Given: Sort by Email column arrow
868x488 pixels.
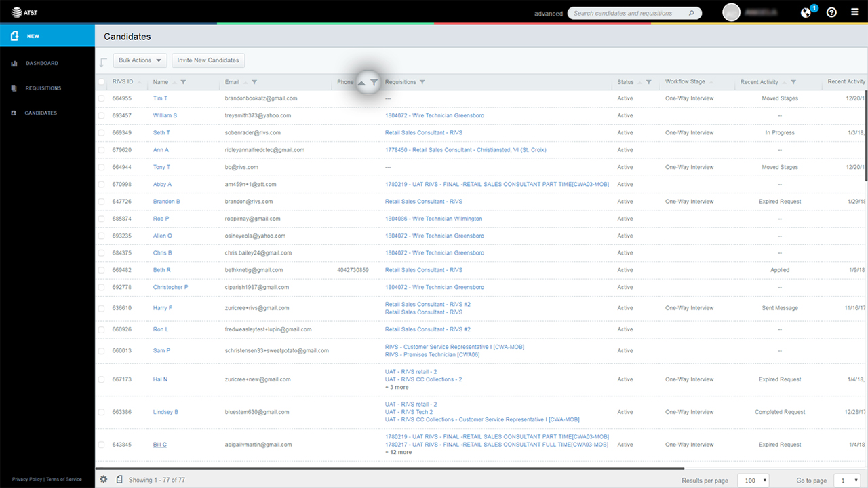Looking at the screenshot, I should pyautogui.click(x=245, y=82).
